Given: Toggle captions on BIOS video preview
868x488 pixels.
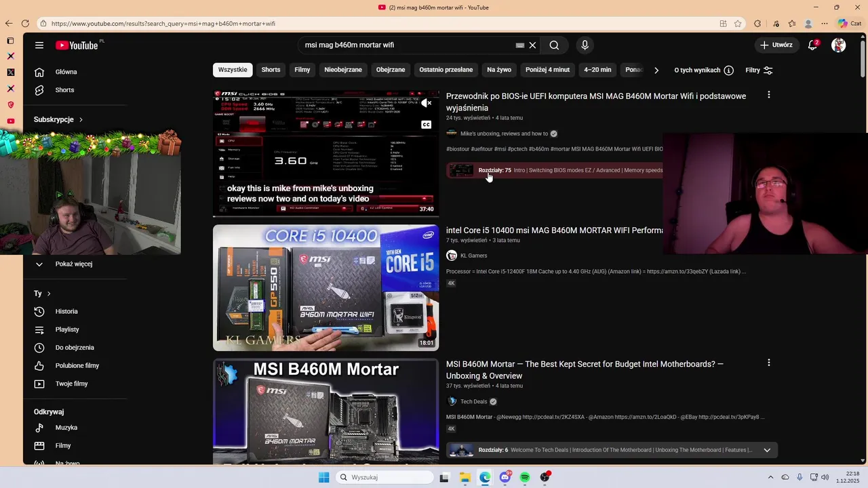Looking at the screenshot, I should tap(426, 125).
